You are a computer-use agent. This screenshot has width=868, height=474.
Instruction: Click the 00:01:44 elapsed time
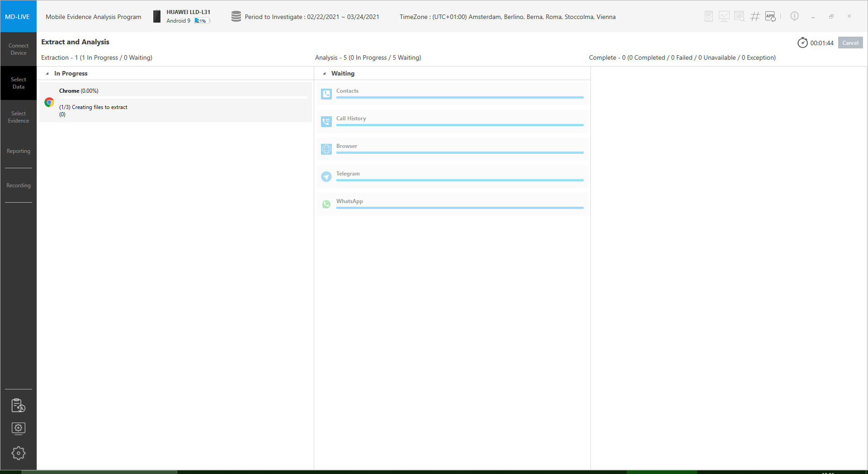[822, 43]
